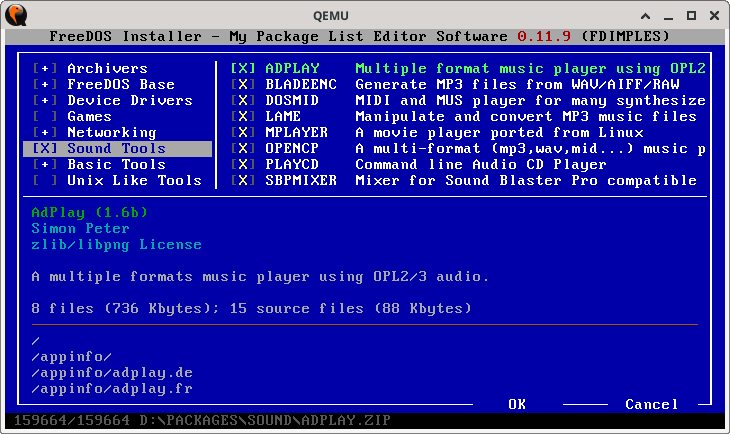Click the OK button

coord(517,404)
